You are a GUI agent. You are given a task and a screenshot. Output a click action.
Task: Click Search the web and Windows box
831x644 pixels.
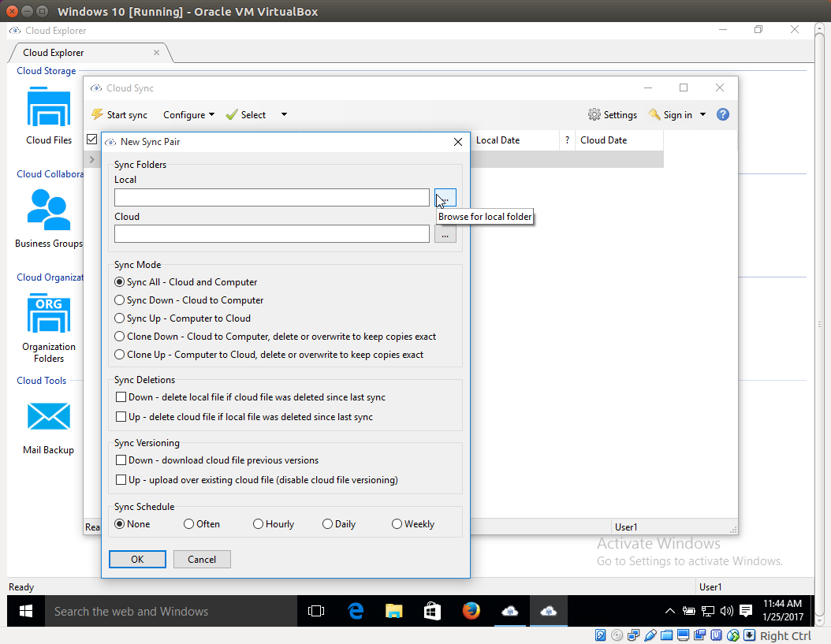click(170, 611)
